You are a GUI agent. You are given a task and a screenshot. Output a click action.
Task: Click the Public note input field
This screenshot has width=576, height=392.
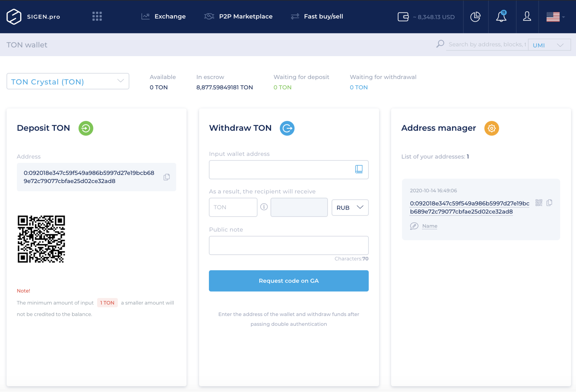288,245
